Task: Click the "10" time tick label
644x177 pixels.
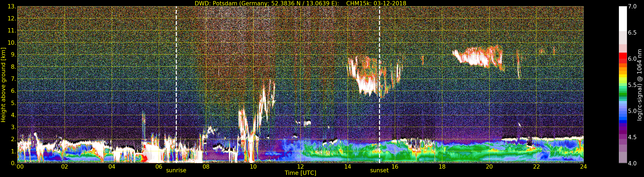Action: point(253,167)
